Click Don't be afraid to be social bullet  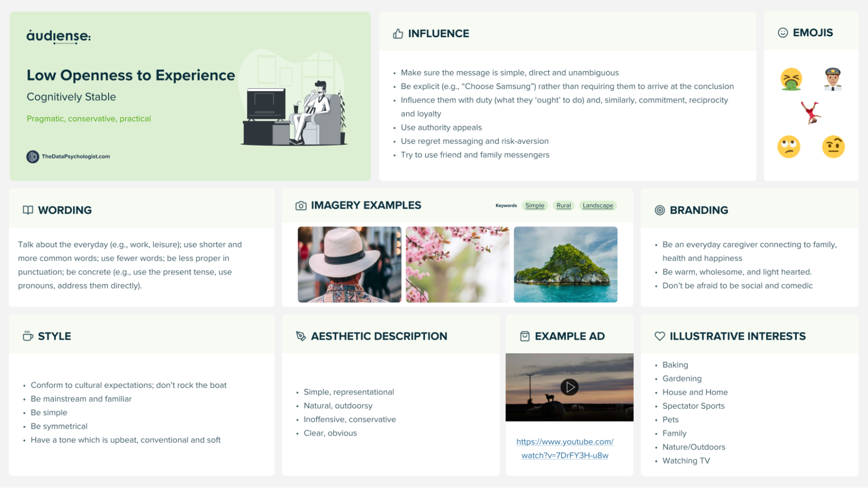(x=737, y=285)
